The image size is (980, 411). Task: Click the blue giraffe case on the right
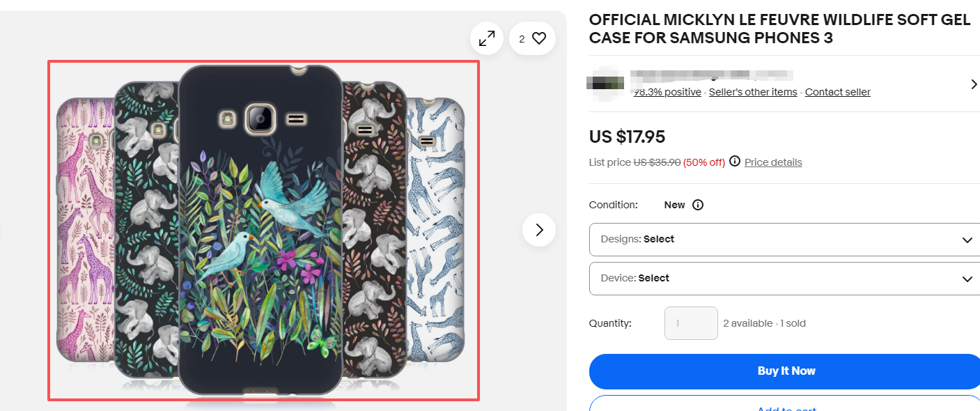(x=437, y=230)
